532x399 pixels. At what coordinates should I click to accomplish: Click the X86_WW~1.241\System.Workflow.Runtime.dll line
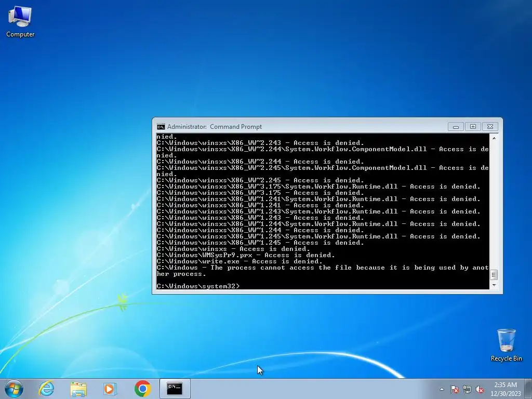tap(318, 199)
